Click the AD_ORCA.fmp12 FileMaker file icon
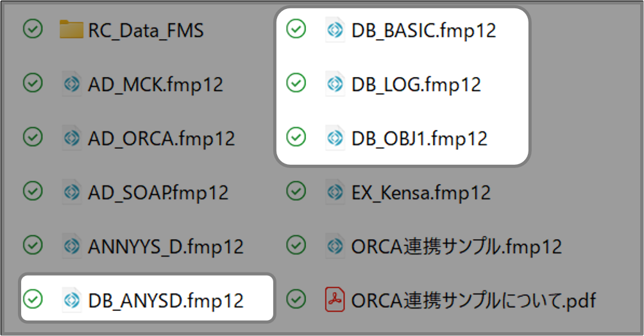Viewport: 644px width, 336px height. (x=71, y=137)
